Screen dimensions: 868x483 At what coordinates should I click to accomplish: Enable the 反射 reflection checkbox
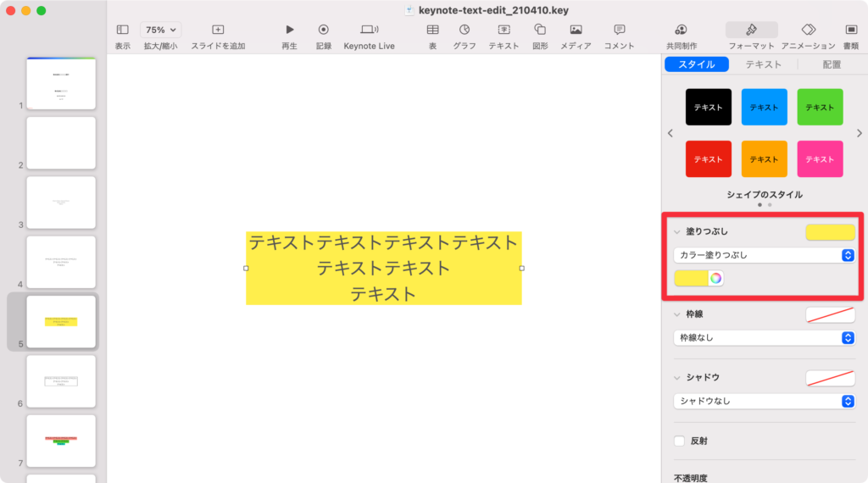coord(679,441)
